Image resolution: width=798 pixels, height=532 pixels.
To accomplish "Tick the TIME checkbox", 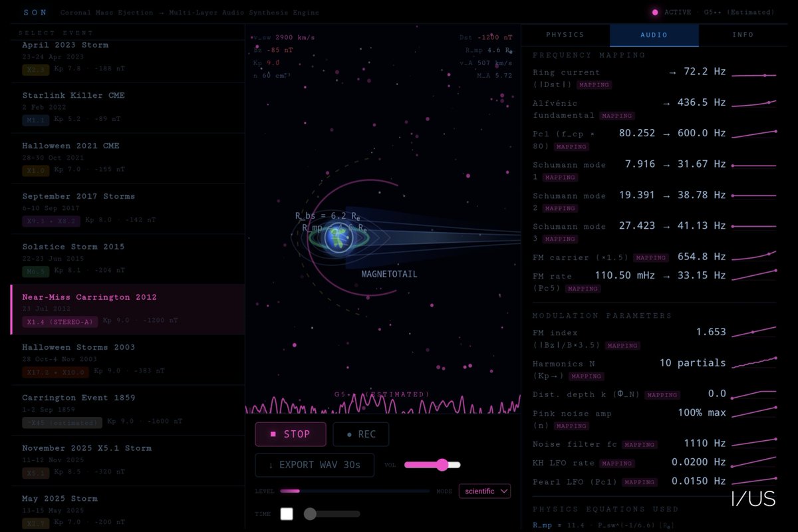I will (287, 514).
